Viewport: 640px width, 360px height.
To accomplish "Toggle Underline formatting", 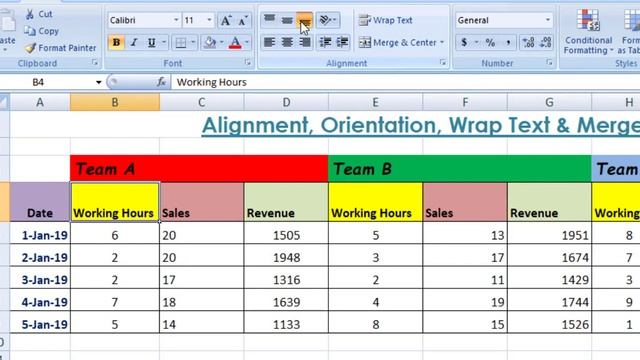I will tap(151, 42).
